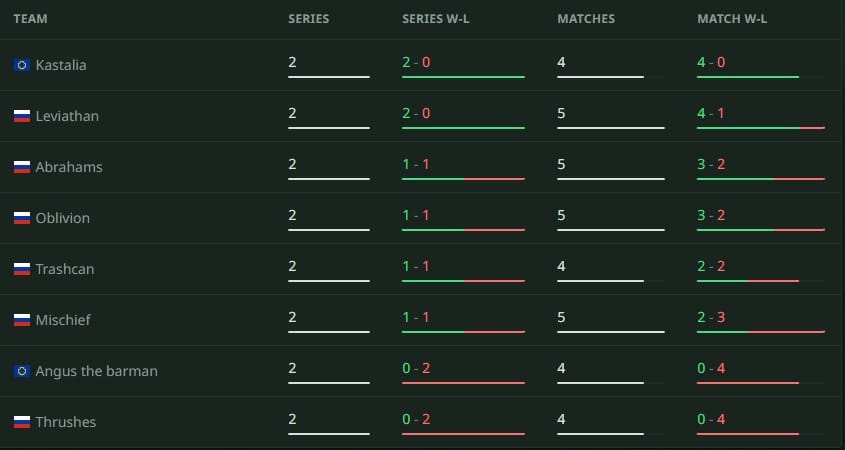Select the Thrushes team name
This screenshot has width=845, height=450.
click(x=66, y=422)
